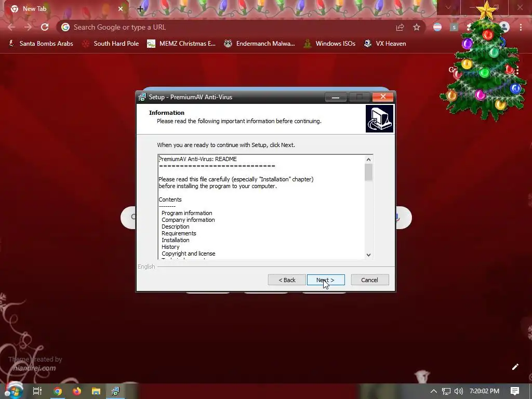This screenshot has width=532, height=399.
Task: Open the notification center icon
Action: coord(515,391)
